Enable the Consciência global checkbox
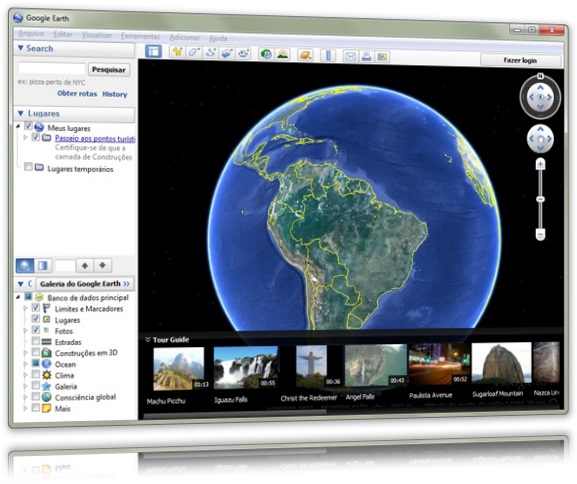 [x=36, y=396]
